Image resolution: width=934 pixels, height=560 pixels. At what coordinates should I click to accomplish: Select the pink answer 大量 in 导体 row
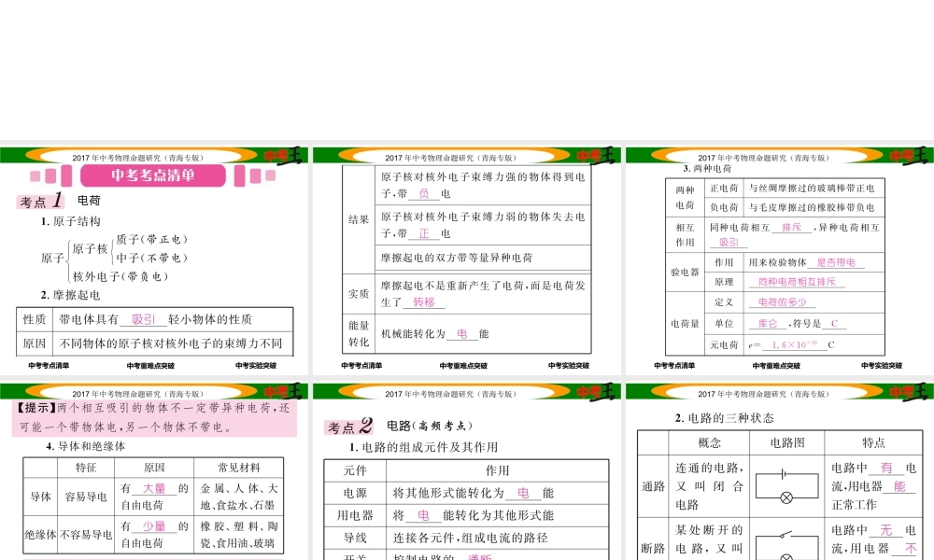(x=154, y=488)
